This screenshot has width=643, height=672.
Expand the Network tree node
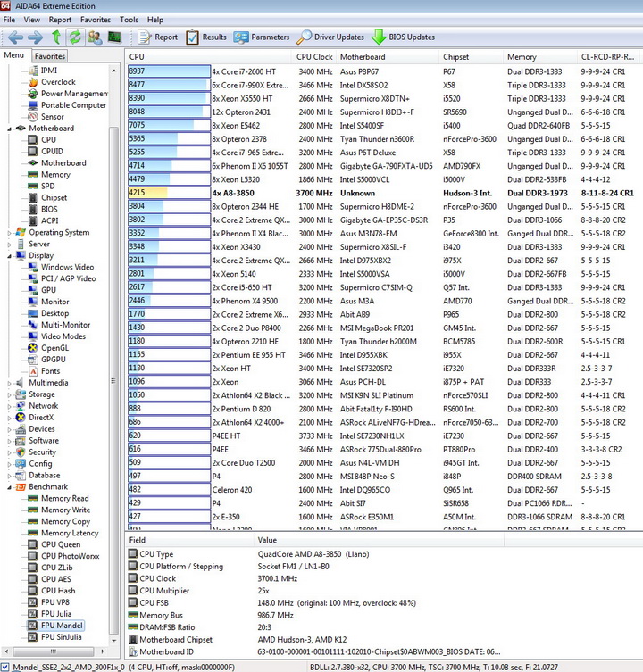pyautogui.click(x=9, y=406)
